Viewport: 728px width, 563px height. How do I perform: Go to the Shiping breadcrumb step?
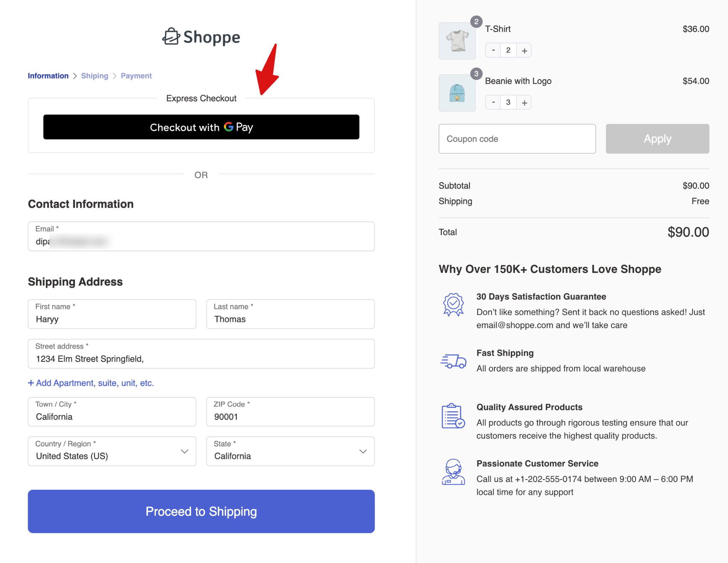[95, 76]
